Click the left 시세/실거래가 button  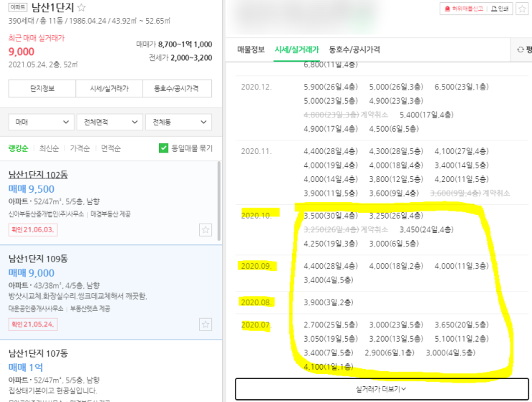(110, 89)
